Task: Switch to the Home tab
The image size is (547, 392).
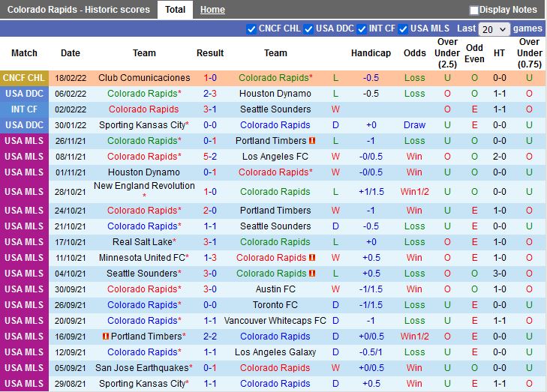Action: pyautogui.click(x=212, y=10)
